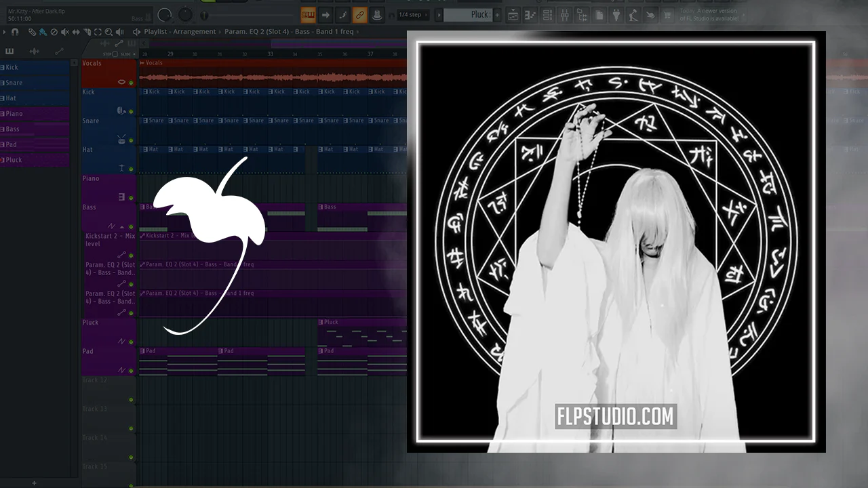Select the slip tool double-arrow icon
The width and height of the screenshot is (868, 488).
(76, 32)
